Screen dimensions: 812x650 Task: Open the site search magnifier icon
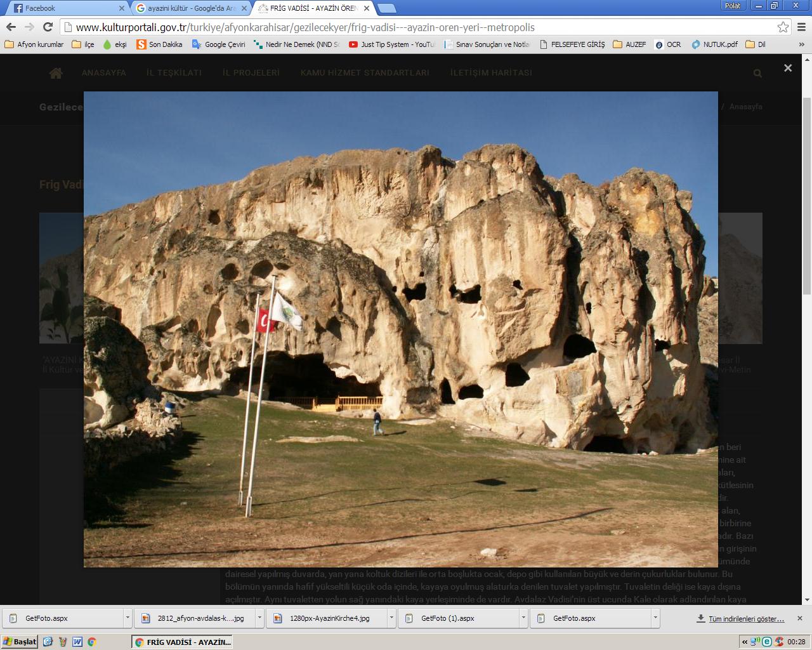[757, 74]
